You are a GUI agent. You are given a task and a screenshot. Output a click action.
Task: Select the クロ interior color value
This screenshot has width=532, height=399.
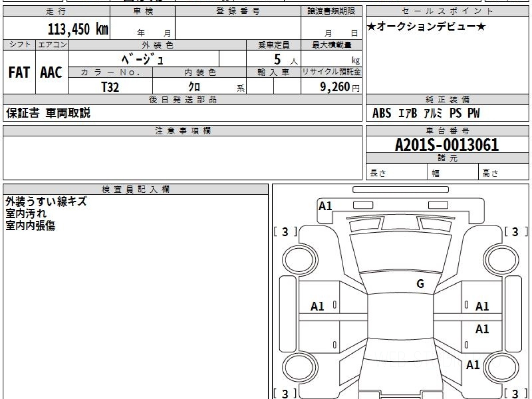(x=194, y=87)
